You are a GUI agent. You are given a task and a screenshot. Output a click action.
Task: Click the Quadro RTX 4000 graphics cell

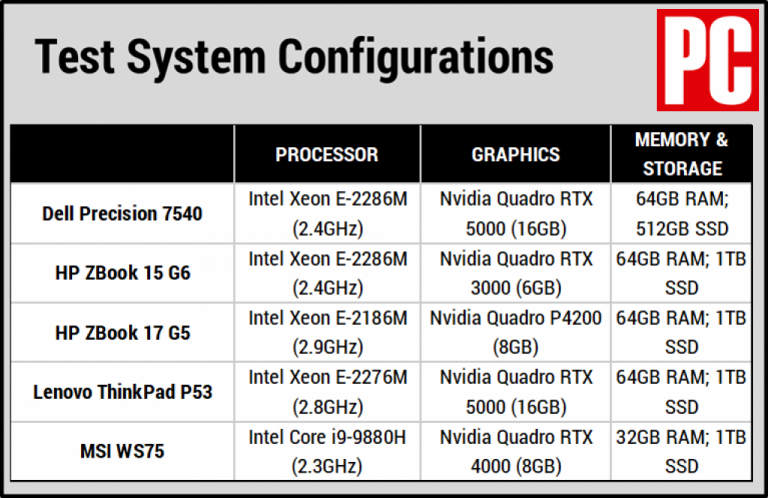515,452
